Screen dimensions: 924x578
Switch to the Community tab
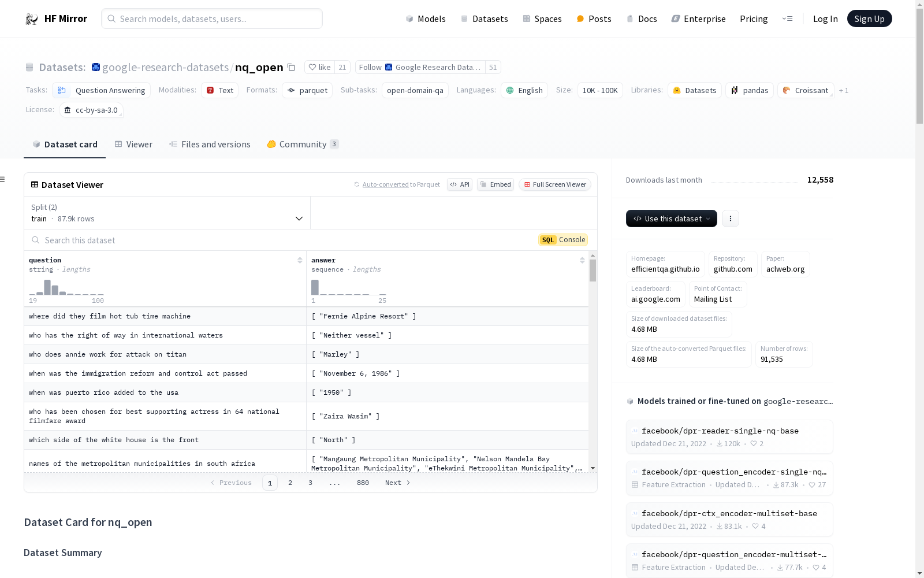click(x=303, y=144)
